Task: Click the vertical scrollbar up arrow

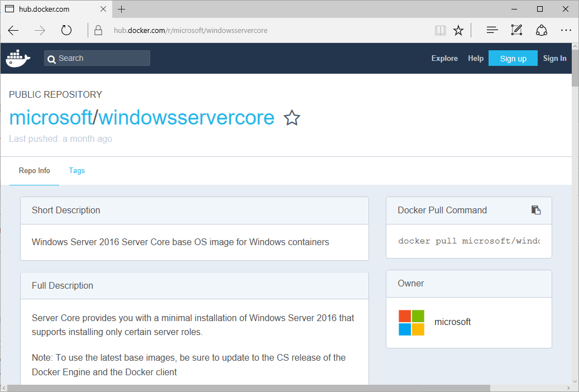Action: tap(575, 47)
